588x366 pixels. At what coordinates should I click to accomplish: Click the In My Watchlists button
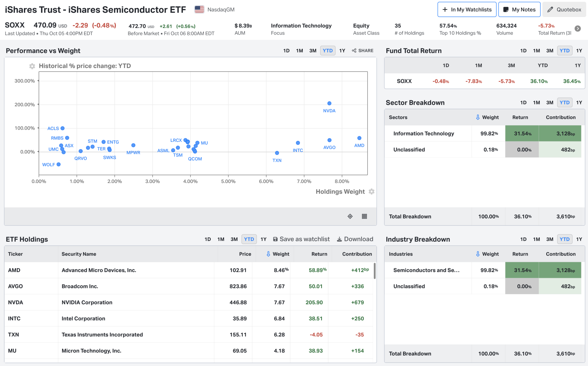coord(467,9)
